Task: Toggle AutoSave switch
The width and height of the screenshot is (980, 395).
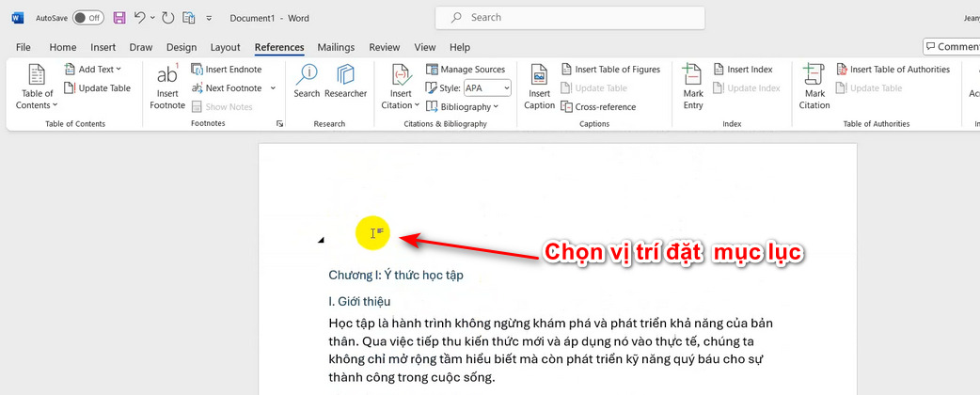Action: [87, 18]
